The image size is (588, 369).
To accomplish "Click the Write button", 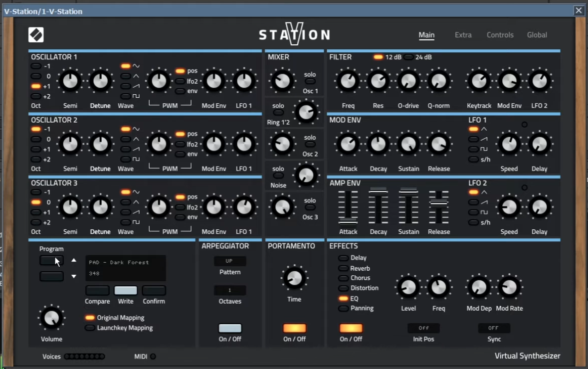I will pyautogui.click(x=126, y=290).
